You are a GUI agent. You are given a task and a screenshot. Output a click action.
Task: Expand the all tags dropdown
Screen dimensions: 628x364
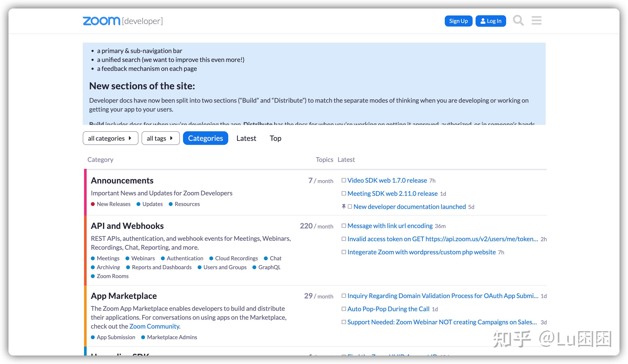coord(160,138)
